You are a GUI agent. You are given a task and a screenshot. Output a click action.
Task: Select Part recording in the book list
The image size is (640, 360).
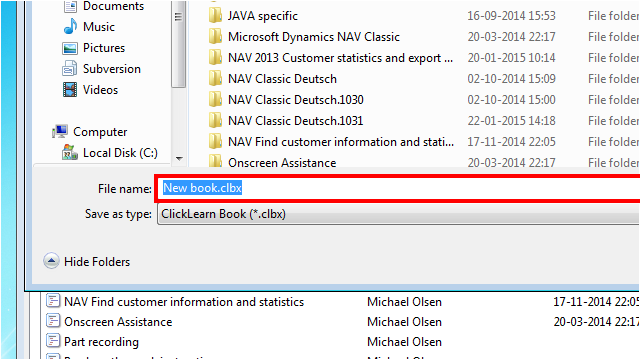tap(92, 342)
